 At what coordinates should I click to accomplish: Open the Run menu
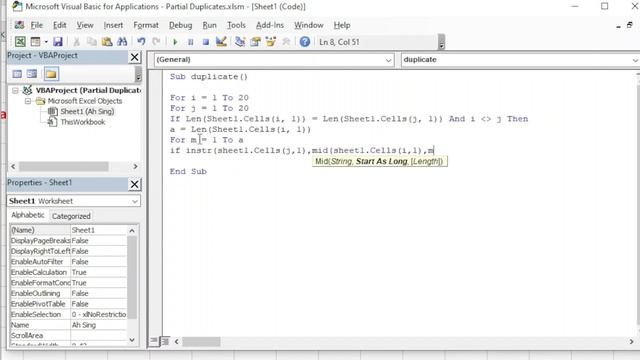[209, 25]
